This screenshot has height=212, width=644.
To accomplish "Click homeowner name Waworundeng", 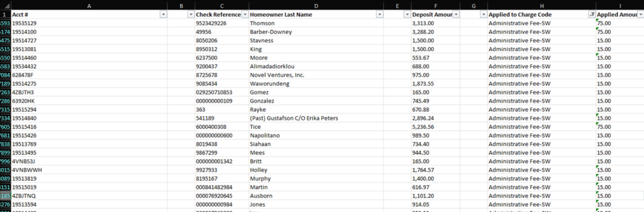I will (x=270, y=84).
